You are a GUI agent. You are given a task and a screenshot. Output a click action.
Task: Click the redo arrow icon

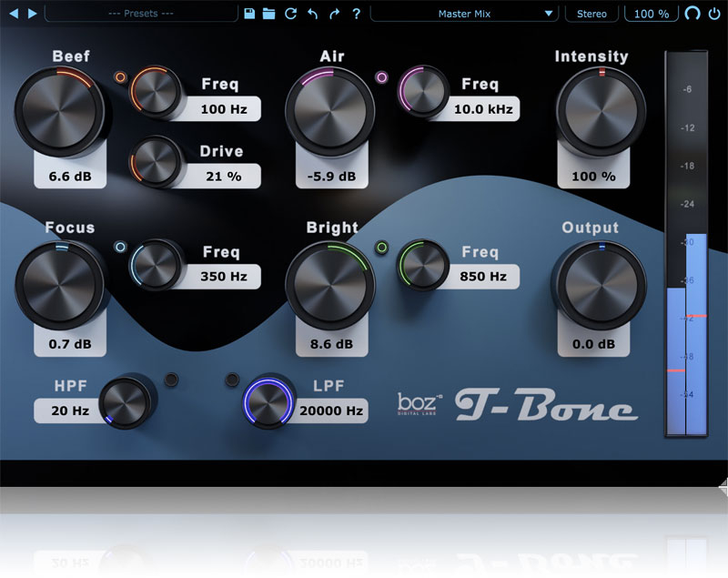click(334, 14)
